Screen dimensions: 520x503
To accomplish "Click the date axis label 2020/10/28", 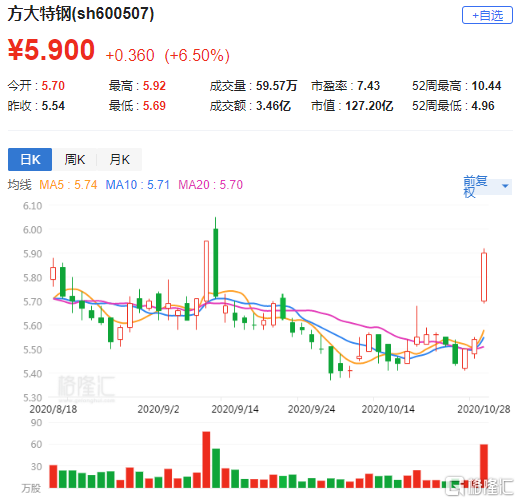I will (484, 409).
